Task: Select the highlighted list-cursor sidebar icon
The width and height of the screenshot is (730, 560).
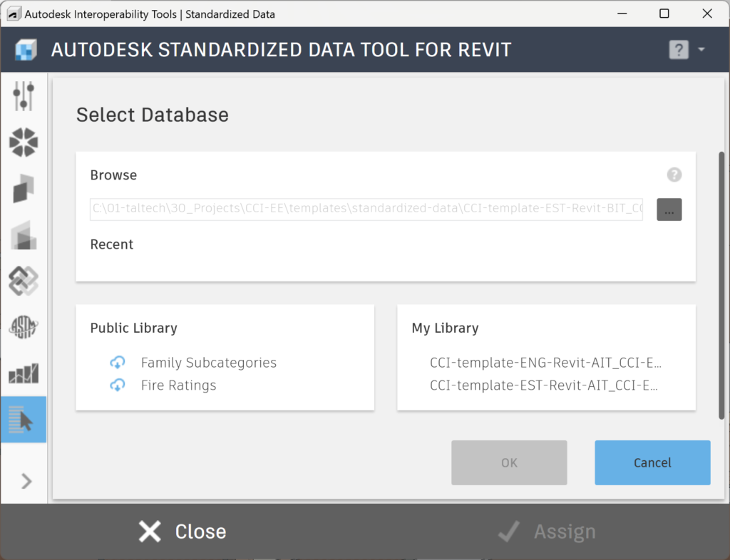Action: click(x=24, y=419)
